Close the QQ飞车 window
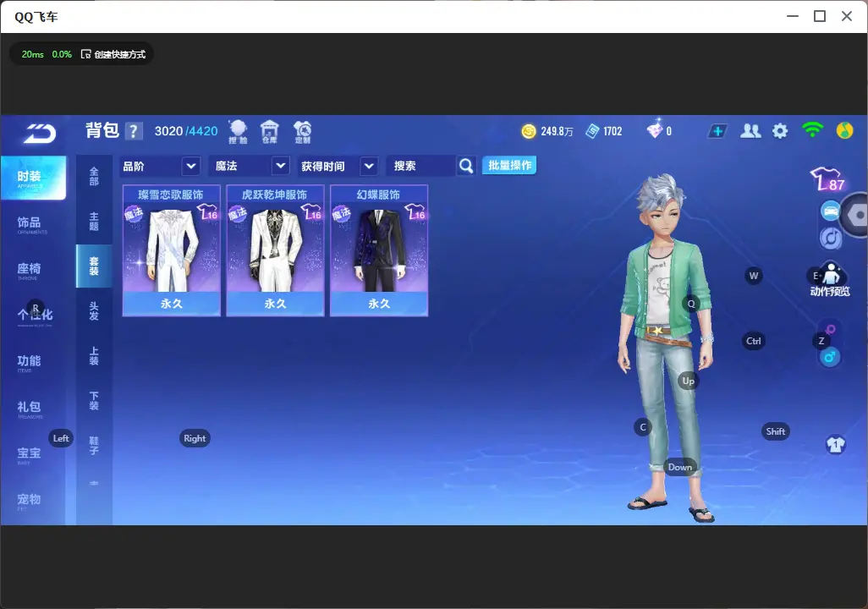This screenshot has height=609, width=868. (847, 17)
